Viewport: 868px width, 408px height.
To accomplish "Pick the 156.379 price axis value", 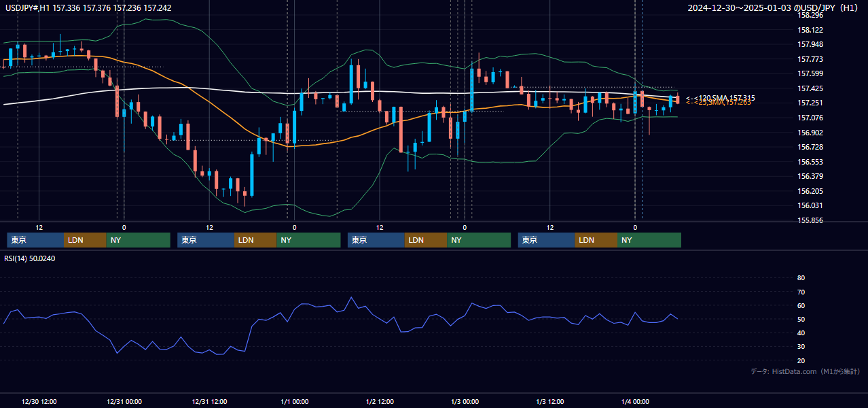I will pos(810,176).
